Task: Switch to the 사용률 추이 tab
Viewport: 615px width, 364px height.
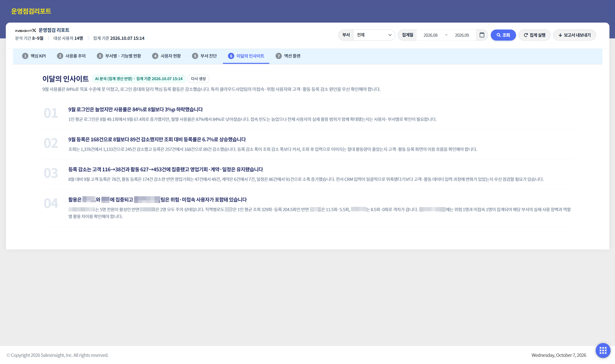Action: [71, 56]
